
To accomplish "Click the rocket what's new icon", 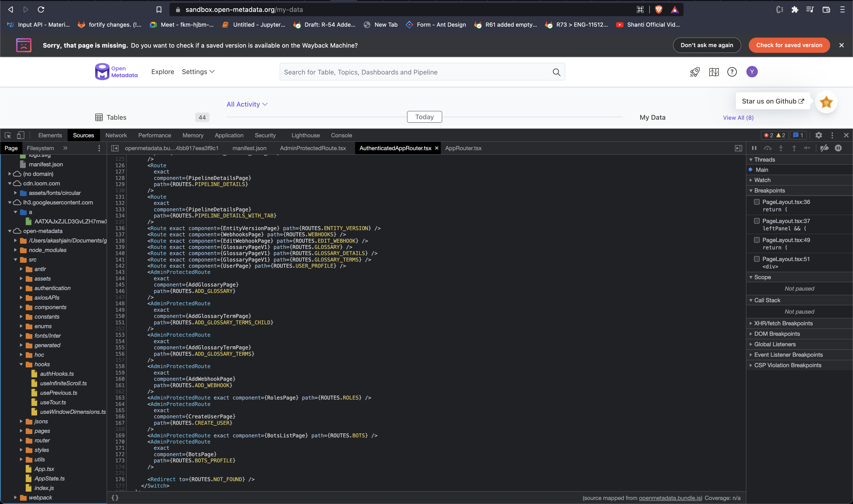I will click(x=695, y=72).
